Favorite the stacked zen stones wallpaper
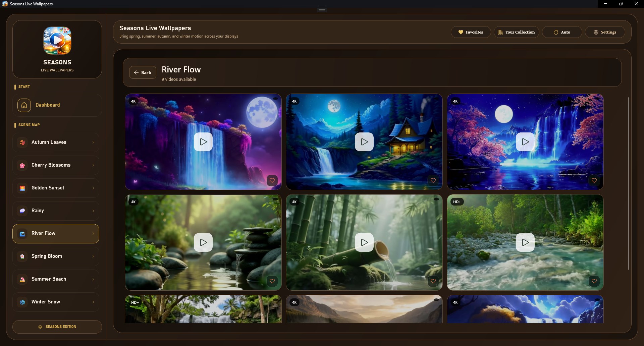This screenshot has width=644, height=346. click(x=272, y=281)
